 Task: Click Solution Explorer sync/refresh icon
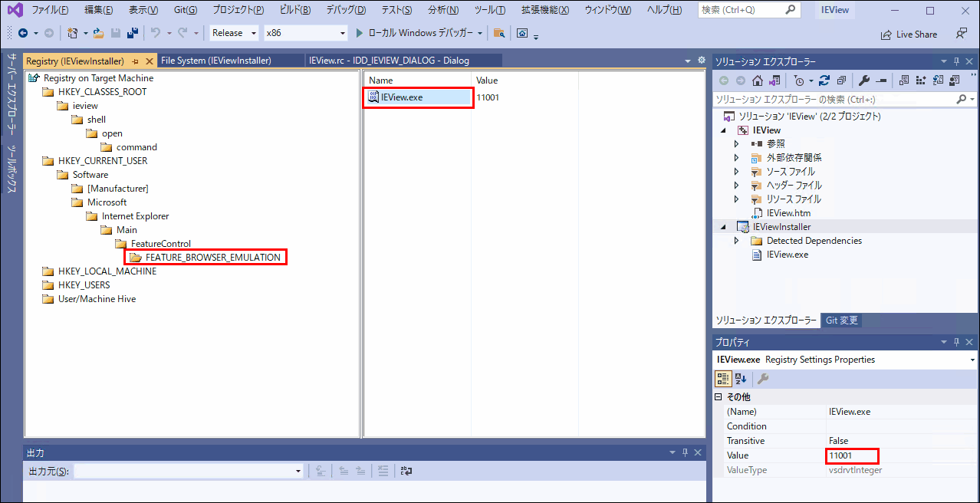[824, 81]
